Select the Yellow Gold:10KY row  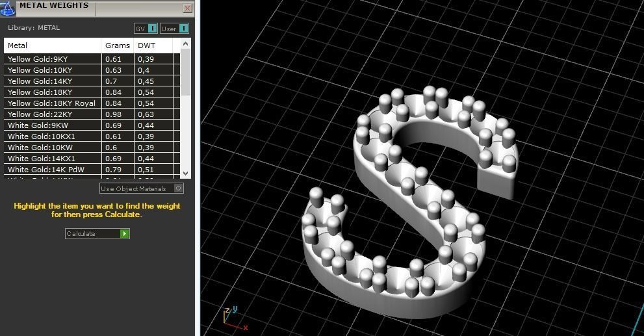92,70
